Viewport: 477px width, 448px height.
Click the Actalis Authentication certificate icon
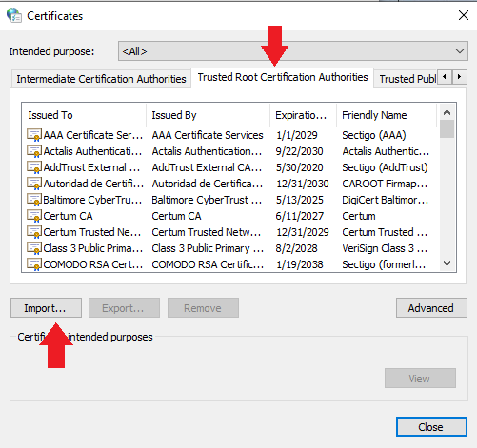tap(34, 151)
